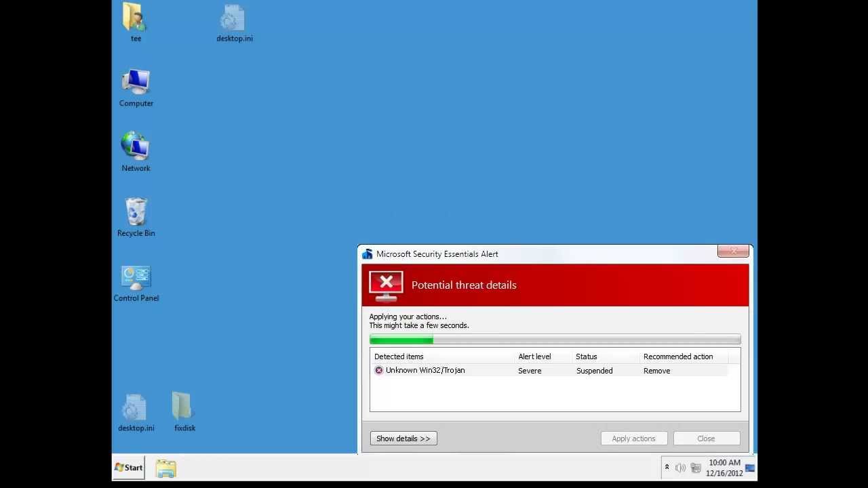Select the desktop.ini file beside fixdisk
868x488 pixels.
tap(136, 411)
